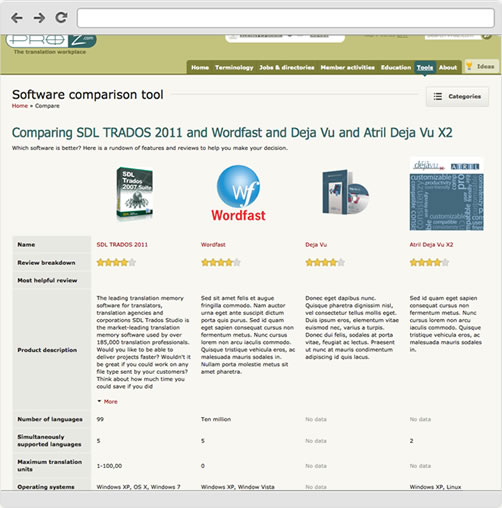The width and height of the screenshot is (502, 508).
Task: Click the 'Maximum translation units' label
Action: [50, 466]
